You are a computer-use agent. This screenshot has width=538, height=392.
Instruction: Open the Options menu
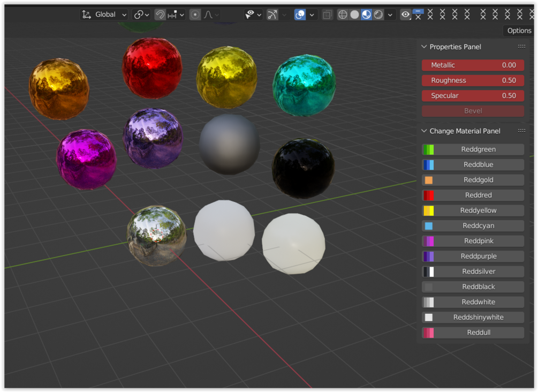coord(519,31)
